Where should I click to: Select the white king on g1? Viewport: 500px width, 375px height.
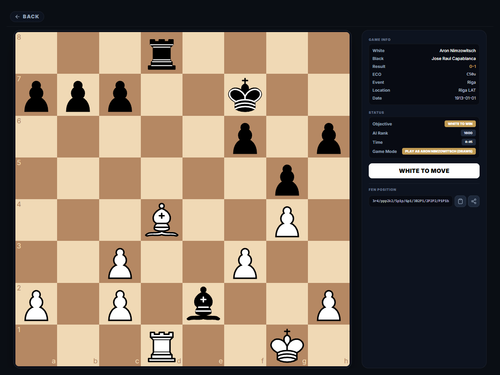pyautogui.click(x=287, y=346)
